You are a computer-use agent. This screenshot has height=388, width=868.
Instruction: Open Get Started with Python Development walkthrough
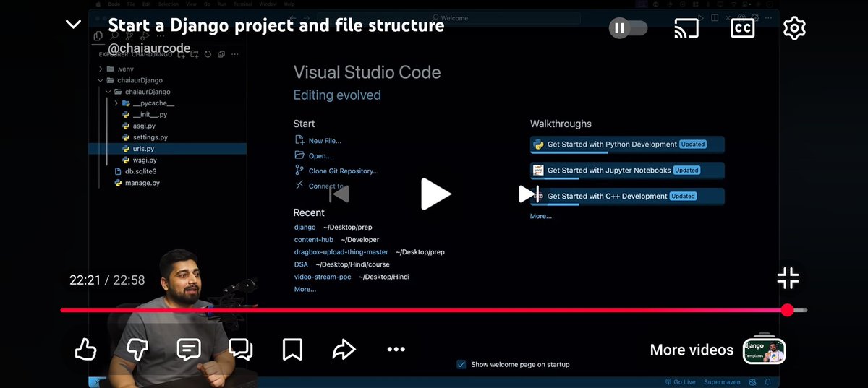pos(627,145)
